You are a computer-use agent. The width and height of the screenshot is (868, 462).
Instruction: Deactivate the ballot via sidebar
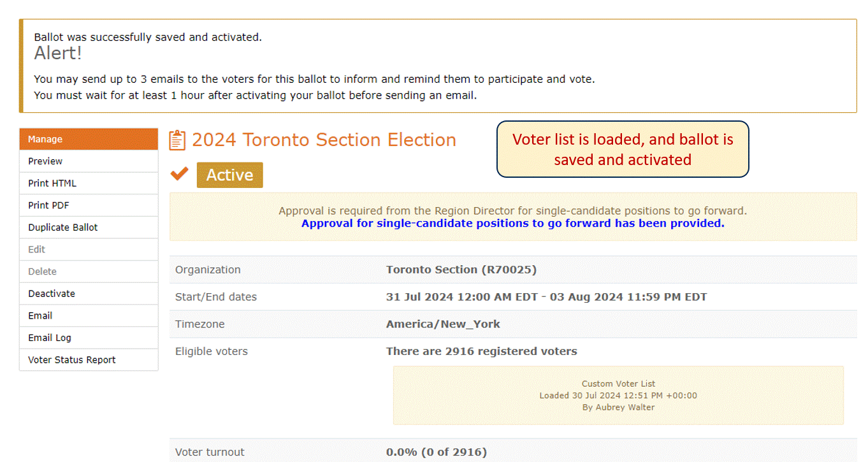coord(89,294)
